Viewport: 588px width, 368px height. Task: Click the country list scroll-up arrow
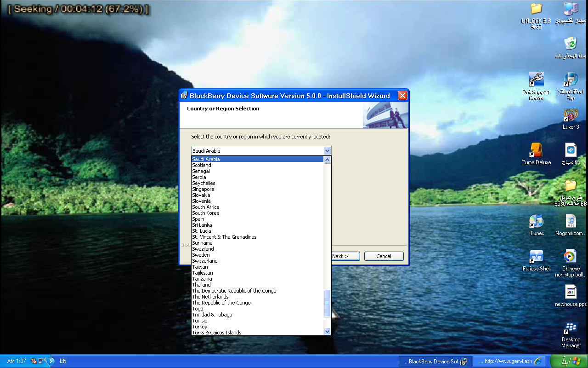tap(327, 160)
